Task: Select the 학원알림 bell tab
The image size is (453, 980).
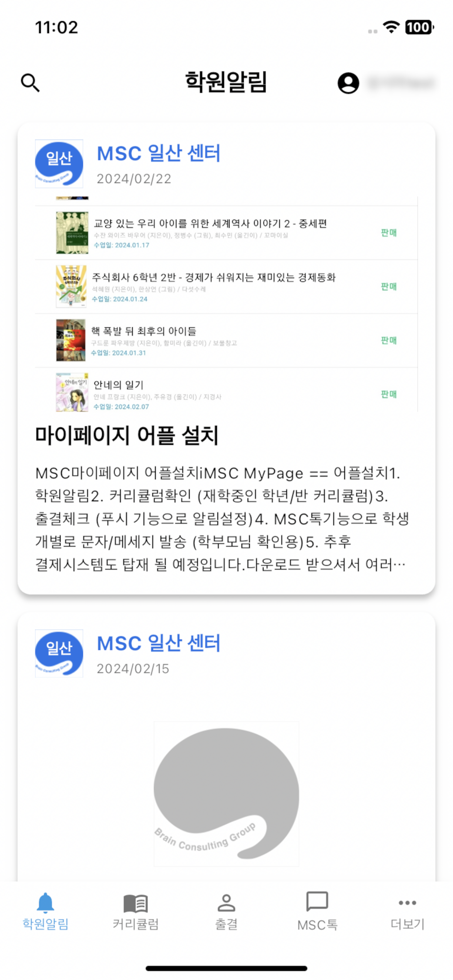Action: point(46,911)
